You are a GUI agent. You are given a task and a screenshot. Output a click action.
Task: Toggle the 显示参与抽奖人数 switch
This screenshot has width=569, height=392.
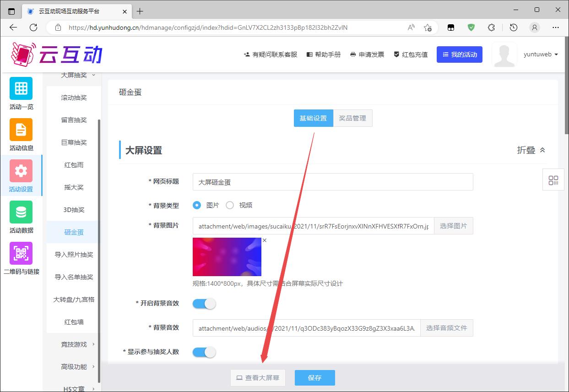click(204, 352)
